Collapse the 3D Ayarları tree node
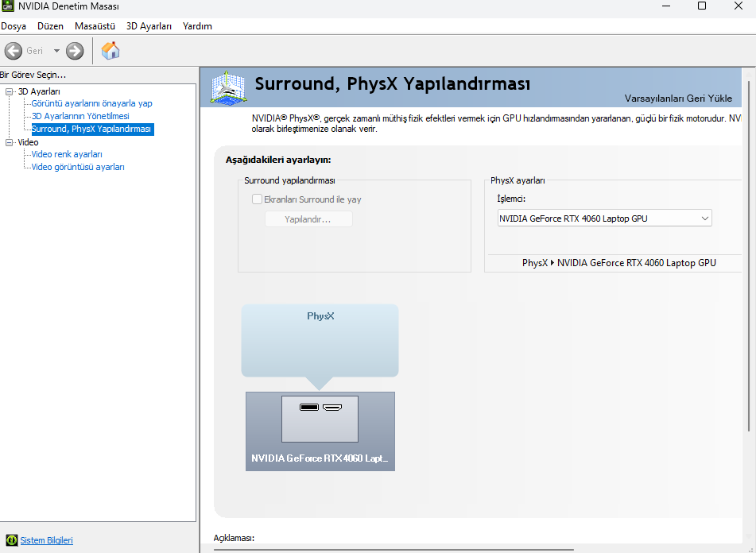 [x=9, y=91]
